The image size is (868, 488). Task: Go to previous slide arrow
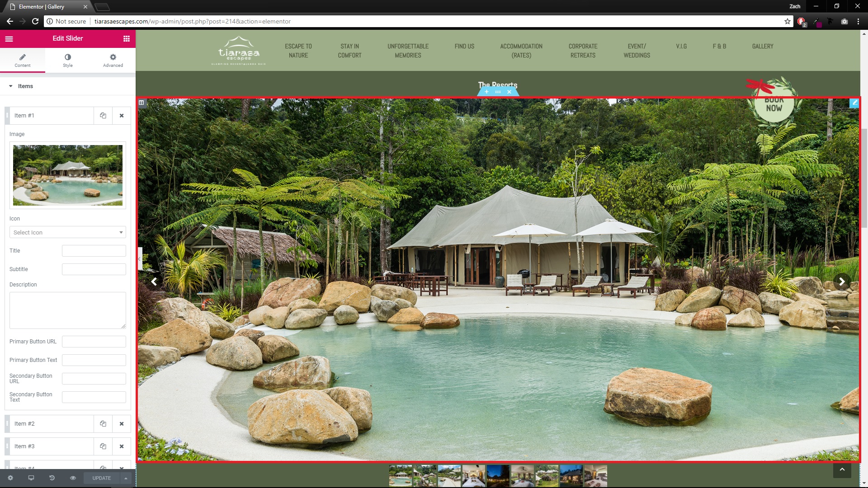click(x=154, y=282)
